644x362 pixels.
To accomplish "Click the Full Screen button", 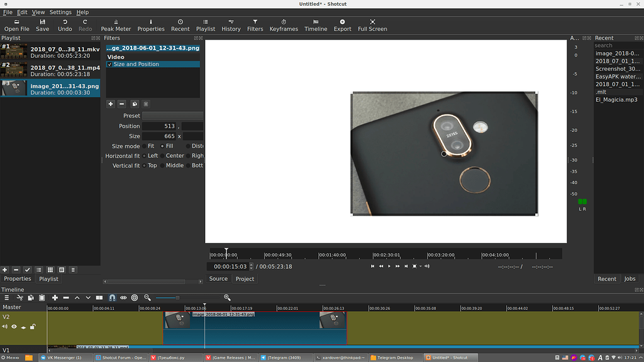I will pyautogui.click(x=374, y=24).
